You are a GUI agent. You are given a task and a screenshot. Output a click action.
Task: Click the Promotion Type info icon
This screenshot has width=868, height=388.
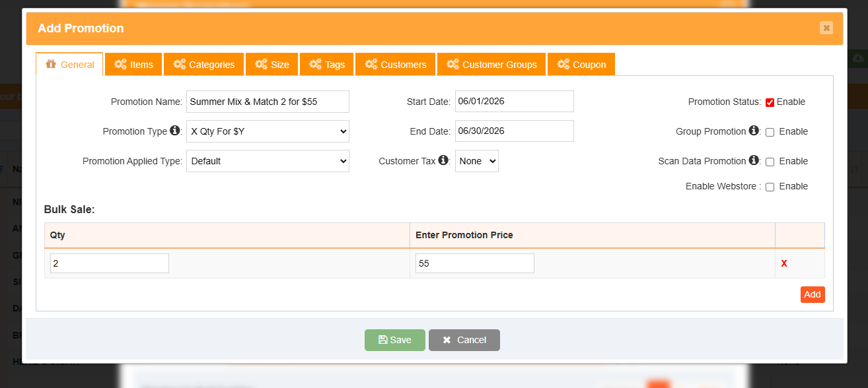175,131
